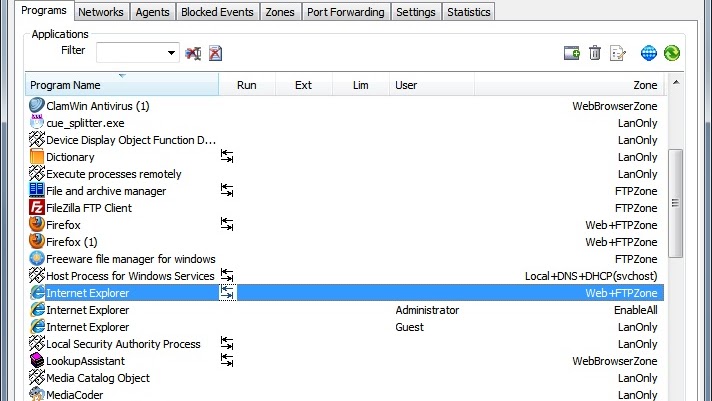The image size is (712, 401).
Task: Sort by the Run column header
Action: tap(247, 84)
